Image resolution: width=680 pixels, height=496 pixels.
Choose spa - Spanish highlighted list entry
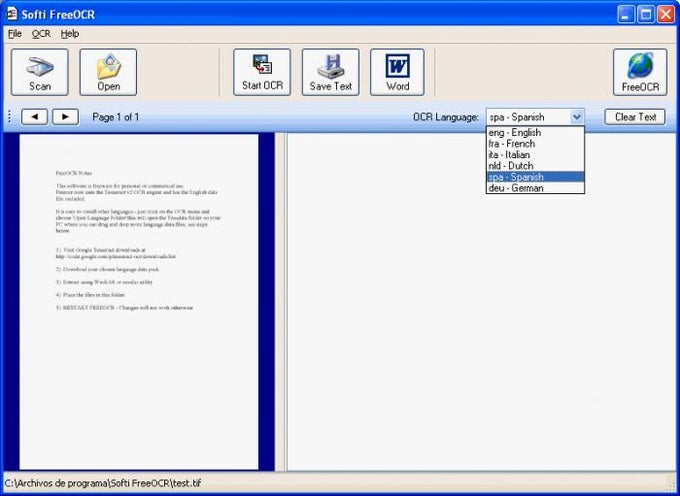tap(535, 177)
